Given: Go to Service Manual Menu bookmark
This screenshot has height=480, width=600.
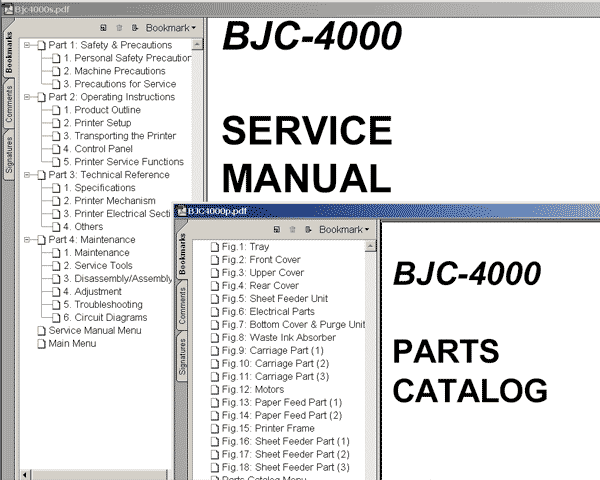Looking at the screenshot, I should click(x=95, y=331).
